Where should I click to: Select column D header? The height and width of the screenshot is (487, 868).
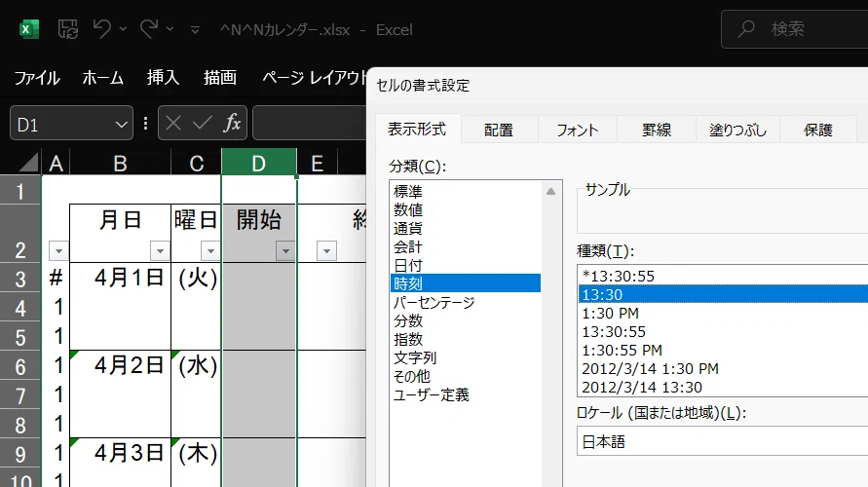coord(259,164)
